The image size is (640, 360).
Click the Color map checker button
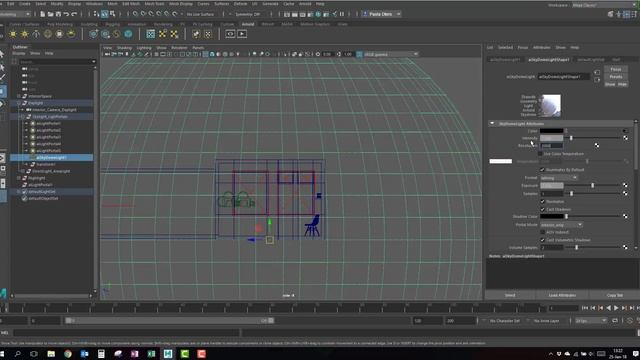[625, 131]
